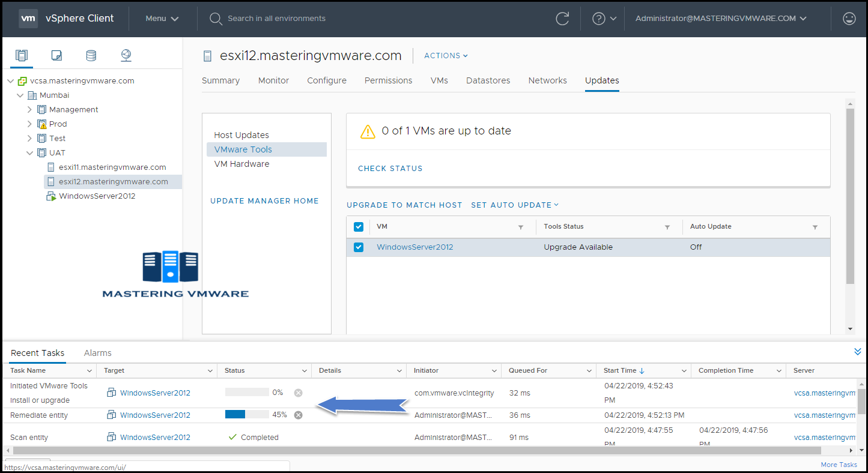Expand the Management cluster node
The width and height of the screenshot is (868, 473).
29,110
